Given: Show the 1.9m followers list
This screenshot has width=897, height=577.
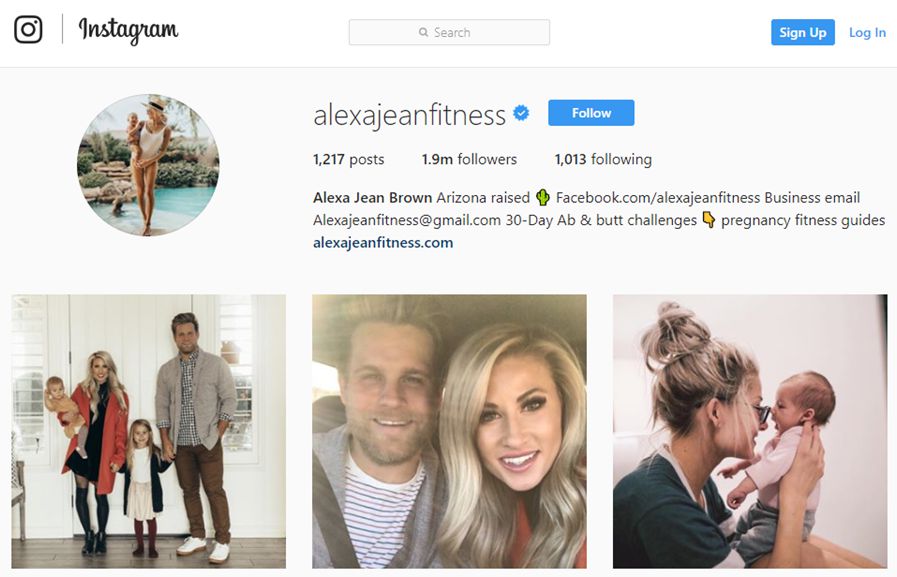Looking at the screenshot, I should point(469,159).
